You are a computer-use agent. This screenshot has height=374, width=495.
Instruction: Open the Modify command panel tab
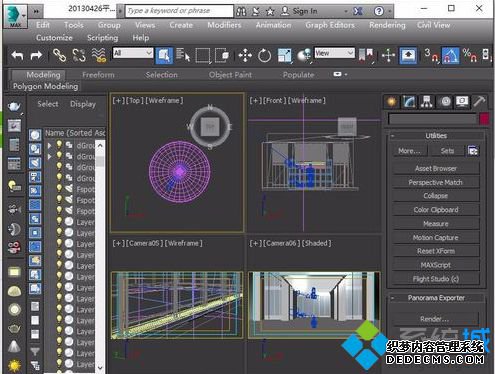409,101
